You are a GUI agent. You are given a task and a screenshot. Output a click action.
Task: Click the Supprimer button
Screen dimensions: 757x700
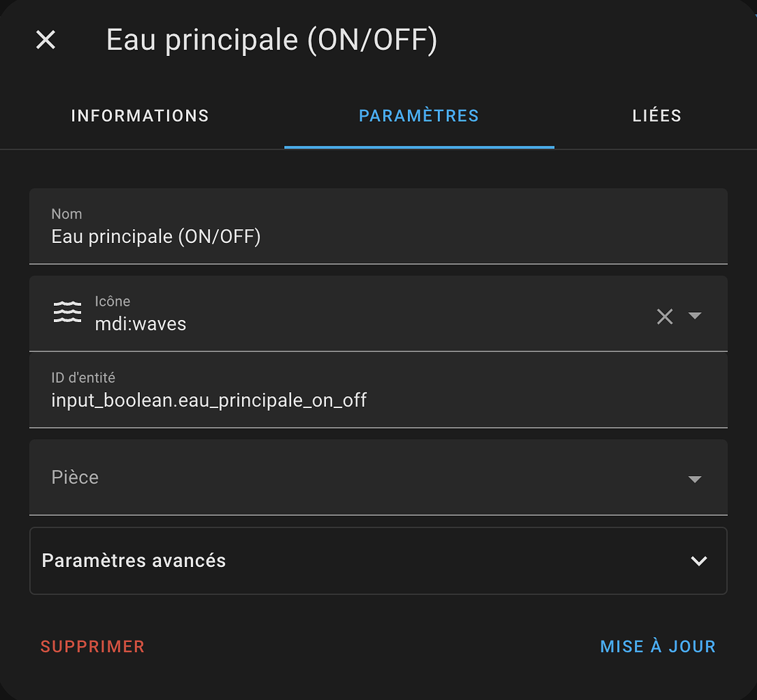[92, 646]
